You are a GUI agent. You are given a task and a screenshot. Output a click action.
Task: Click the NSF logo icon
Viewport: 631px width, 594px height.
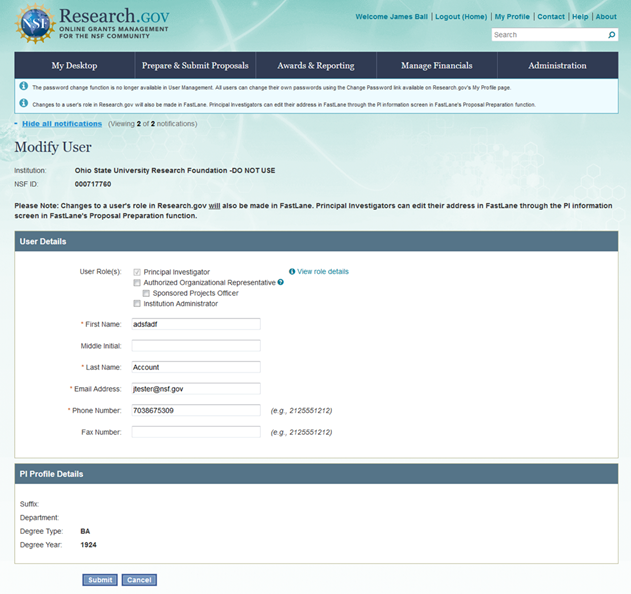(x=35, y=24)
